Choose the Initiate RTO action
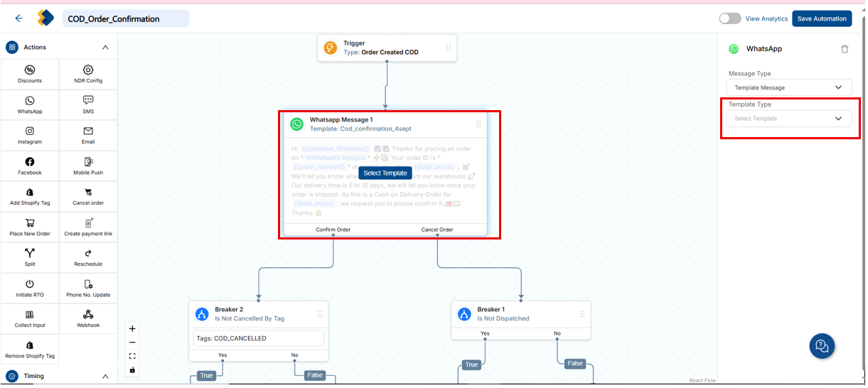The width and height of the screenshot is (868, 388). click(30, 289)
